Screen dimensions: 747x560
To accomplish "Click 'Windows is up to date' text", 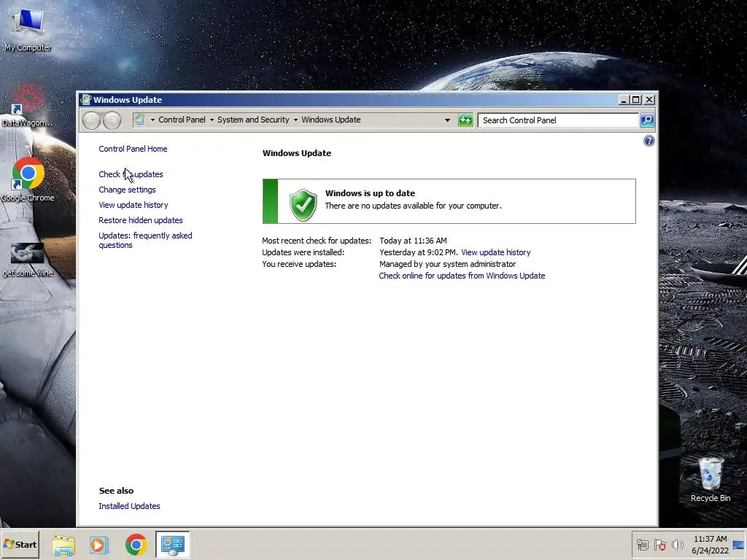I will [x=370, y=193].
